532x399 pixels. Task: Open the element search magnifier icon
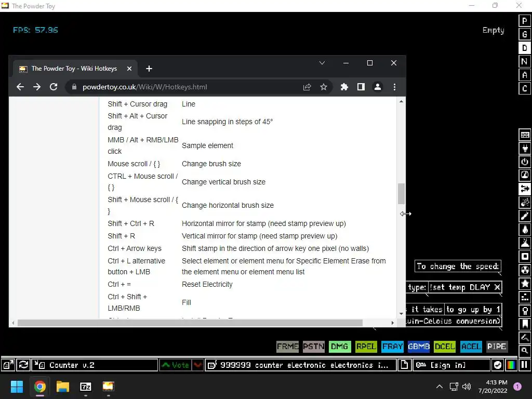(x=525, y=351)
